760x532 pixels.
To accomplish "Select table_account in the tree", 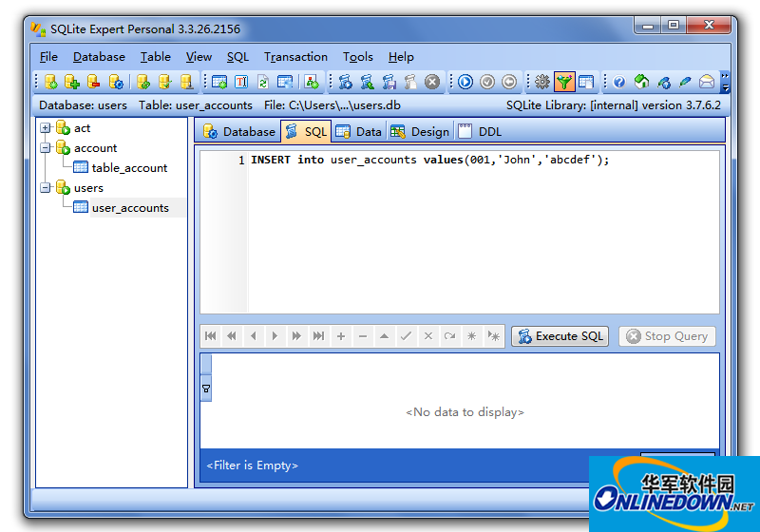I will [x=129, y=167].
